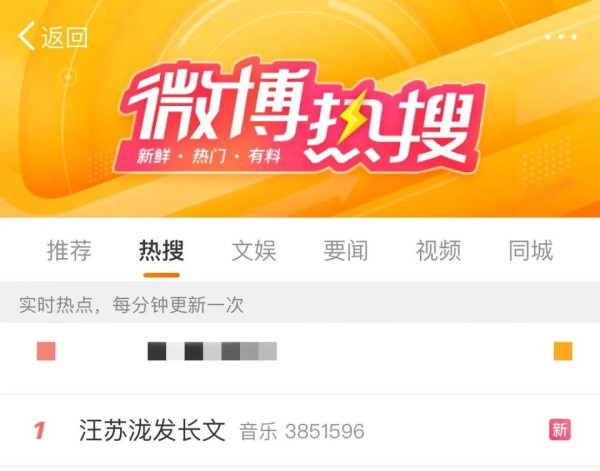Screen dimensions: 600x471
Task: Open the 汪苏泷发长文 trending topic
Action: tap(152, 430)
